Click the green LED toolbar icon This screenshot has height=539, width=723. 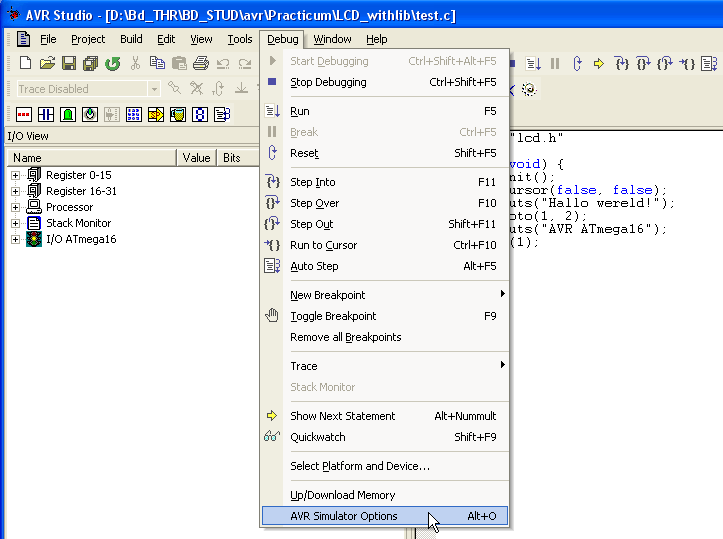tap(68, 115)
